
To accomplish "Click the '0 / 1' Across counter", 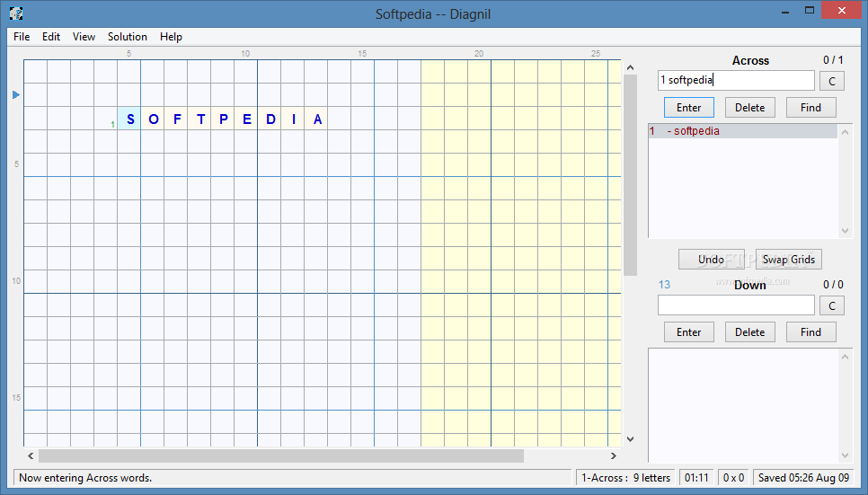I will [833, 60].
